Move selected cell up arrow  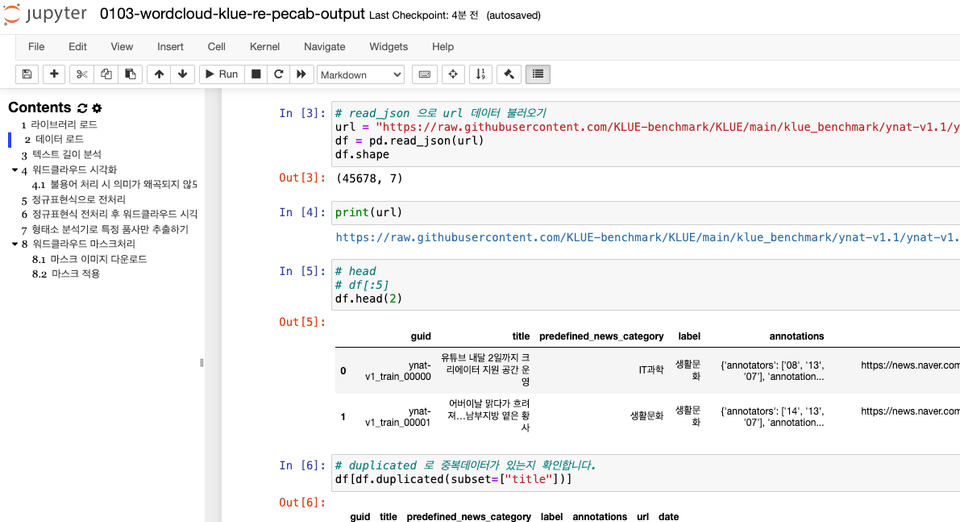pyautogui.click(x=159, y=74)
